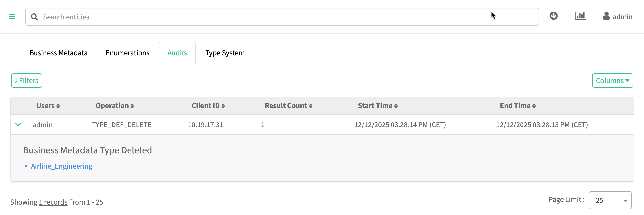644x215 pixels.
Task: Sort by Start Time column
Action: (x=377, y=106)
